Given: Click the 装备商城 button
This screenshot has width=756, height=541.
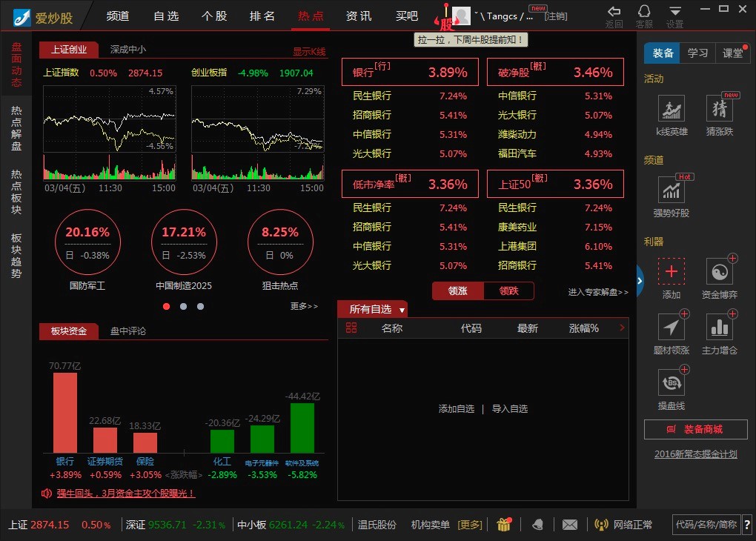Looking at the screenshot, I should [x=695, y=429].
